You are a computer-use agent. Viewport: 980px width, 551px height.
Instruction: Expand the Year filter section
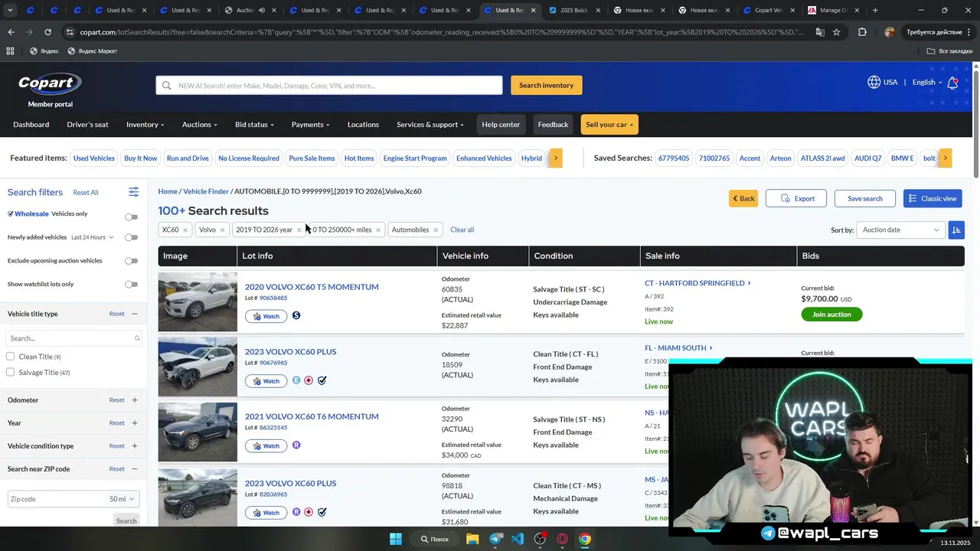(x=135, y=422)
